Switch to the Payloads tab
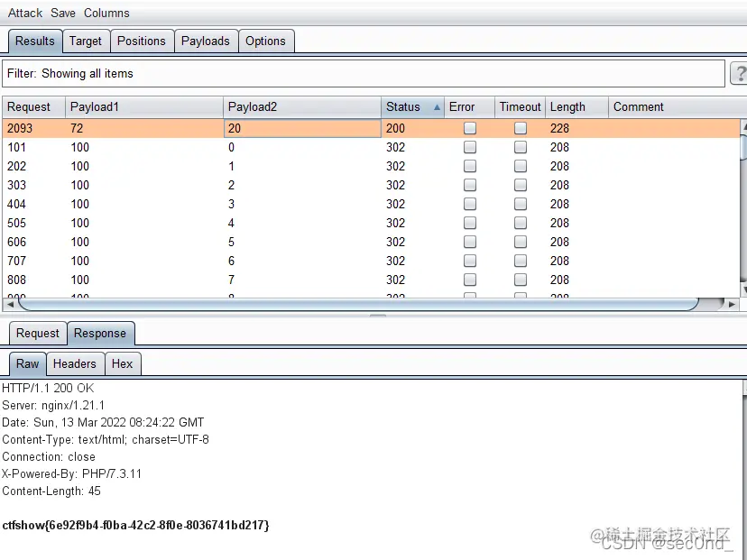 click(206, 41)
